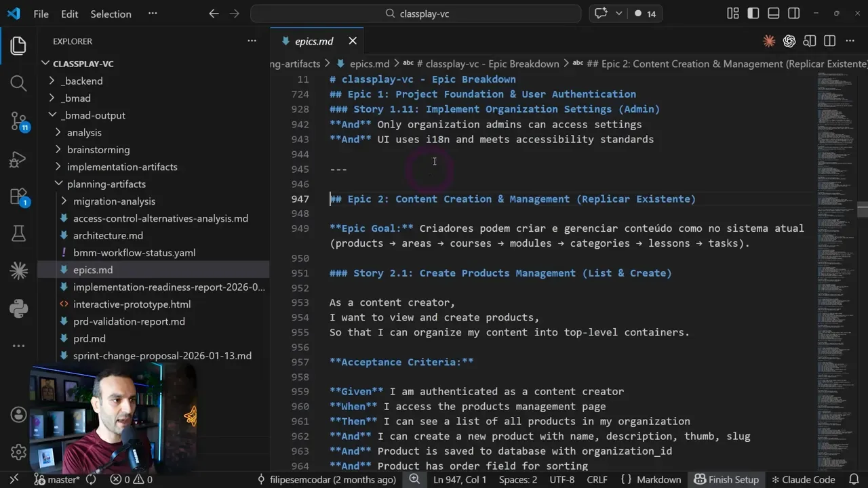
Task: Open the remote connection indicator
Action: [13, 479]
